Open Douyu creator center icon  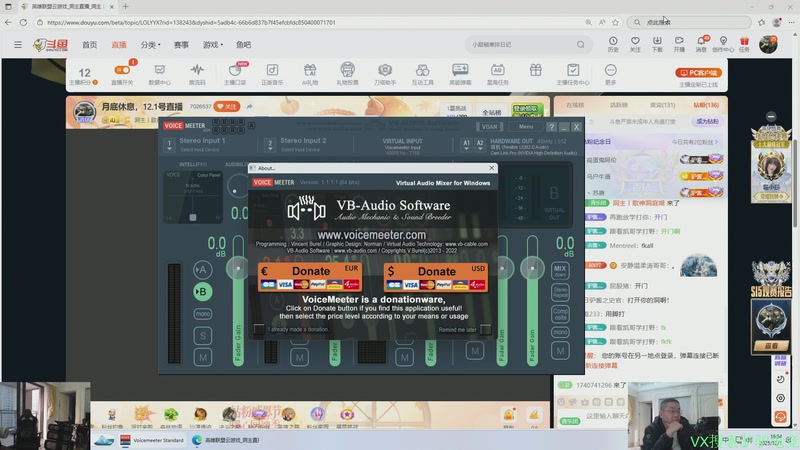tap(723, 44)
